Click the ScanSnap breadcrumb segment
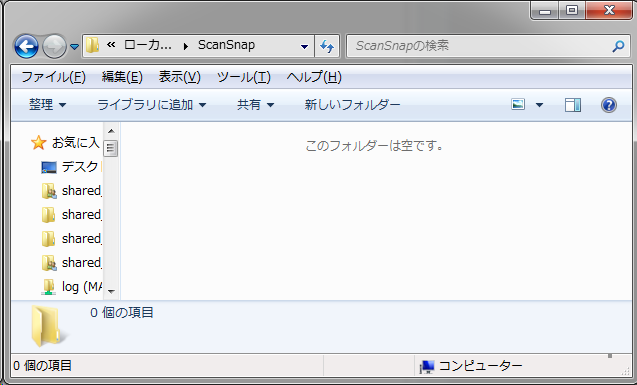 [x=226, y=45]
